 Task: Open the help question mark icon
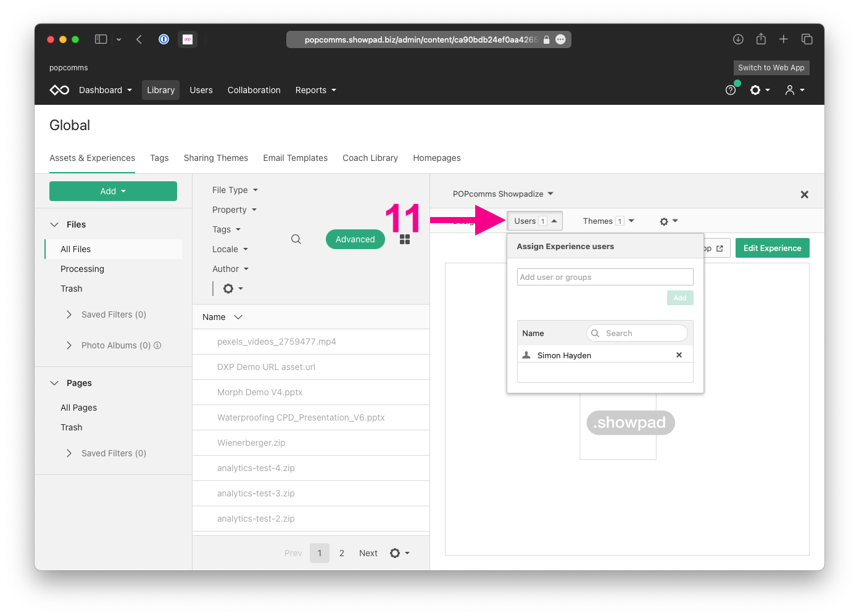click(731, 90)
